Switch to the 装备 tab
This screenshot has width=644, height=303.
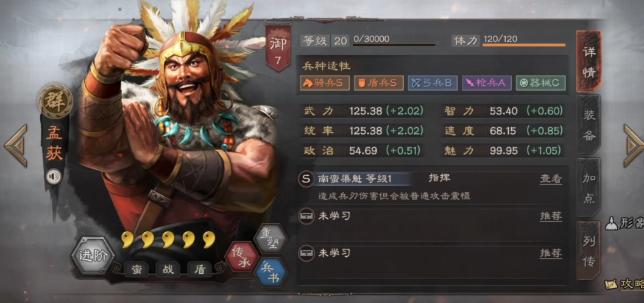(x=589, y=125)
